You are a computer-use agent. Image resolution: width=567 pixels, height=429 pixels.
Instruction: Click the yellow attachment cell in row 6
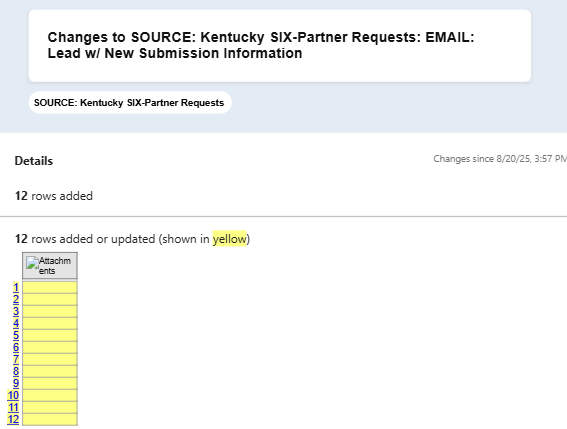click(x=50, y=348)
